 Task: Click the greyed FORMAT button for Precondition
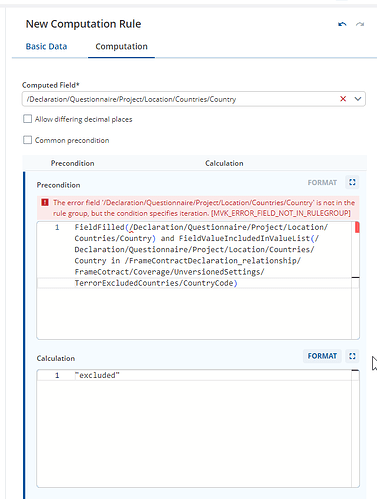(322, 183)
